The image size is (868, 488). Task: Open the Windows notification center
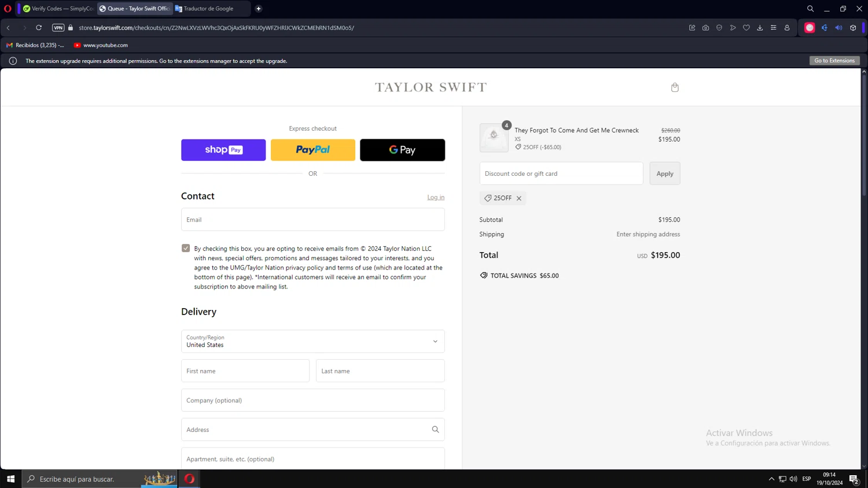(x=854, y=479)
